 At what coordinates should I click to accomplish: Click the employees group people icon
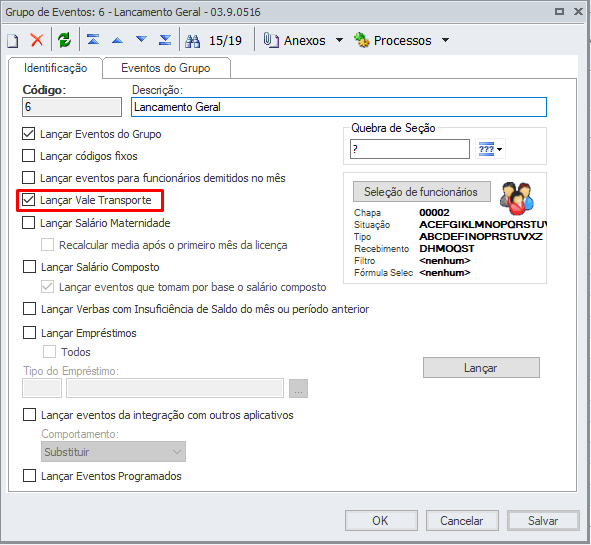tap(516, 198)
